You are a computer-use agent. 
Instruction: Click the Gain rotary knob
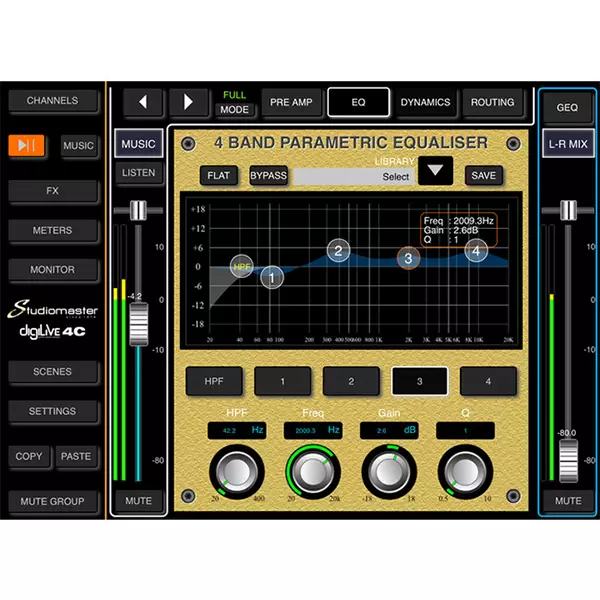coord(389,470)
